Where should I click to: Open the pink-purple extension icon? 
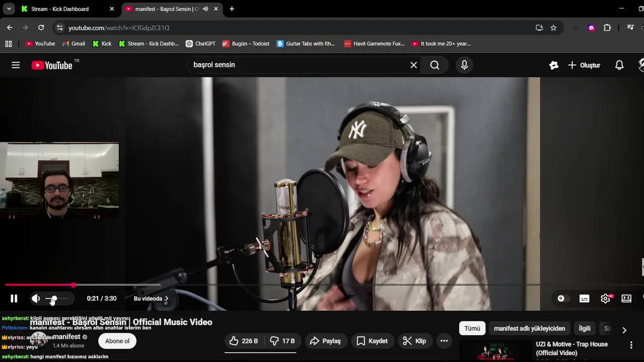[592, 28]
